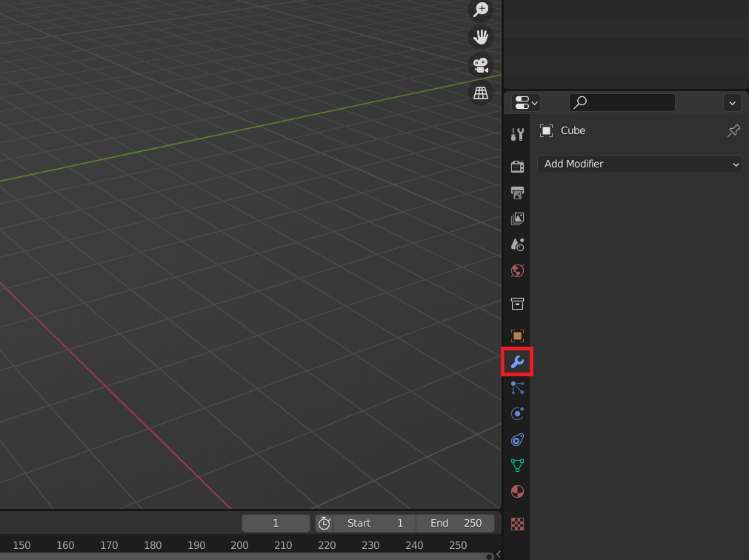
Task: Switch perspective/orthographic with the grid icon
Action: (x=482, y=93)
